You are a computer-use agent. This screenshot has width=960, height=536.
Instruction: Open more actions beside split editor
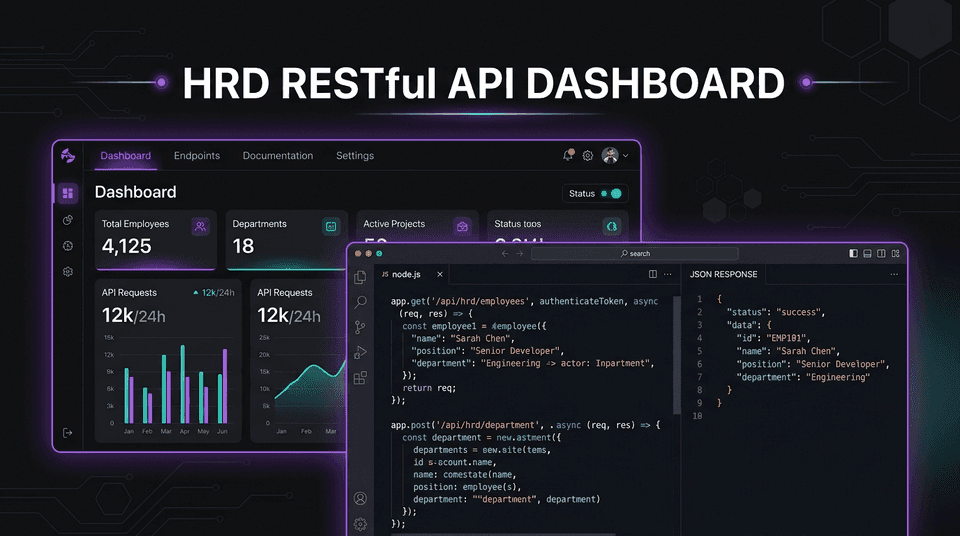coord(667,274)
